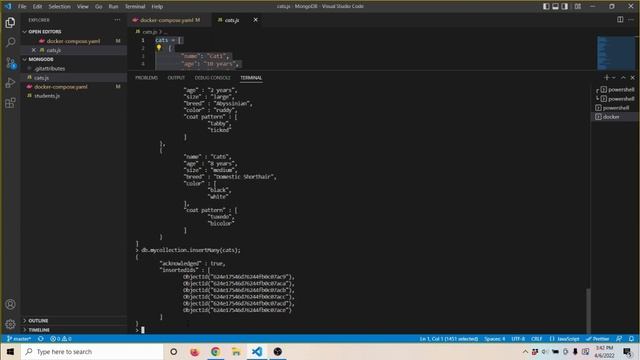Click the Prettier status bar item
The height and width of the screenshot is (360, 640).
(598, 339)
